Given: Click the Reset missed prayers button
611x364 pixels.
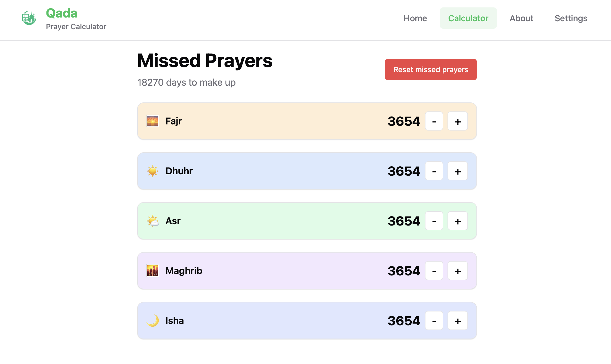Looking at the screenshot, I should 431,70.
